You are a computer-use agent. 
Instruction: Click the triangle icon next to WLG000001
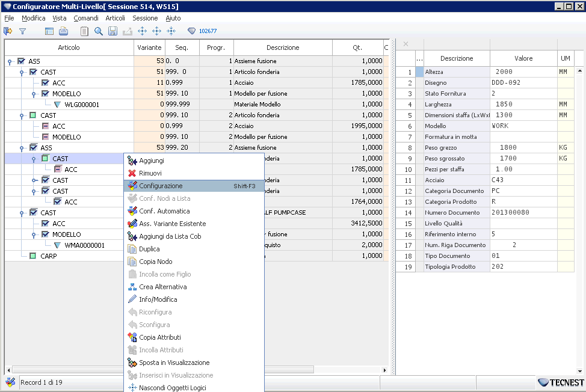57,105
